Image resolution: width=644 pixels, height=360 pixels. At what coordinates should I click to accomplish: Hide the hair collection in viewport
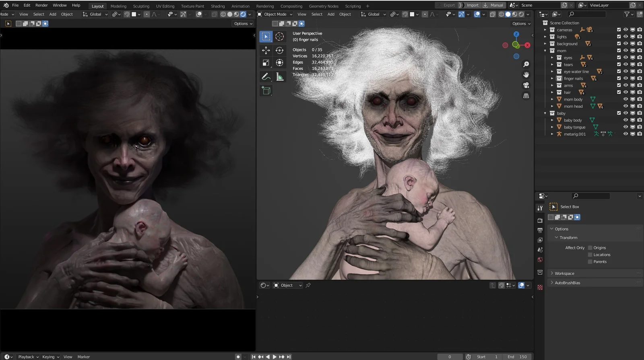(625, 93)
